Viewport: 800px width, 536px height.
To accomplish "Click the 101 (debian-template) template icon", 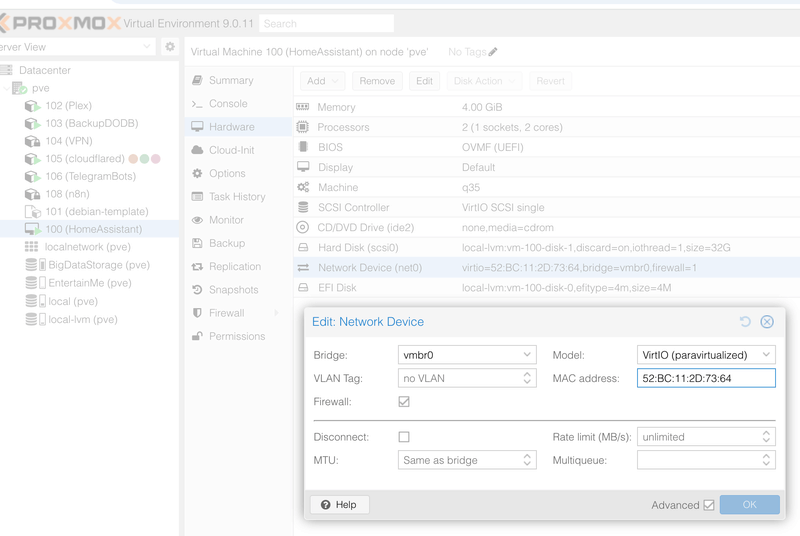I will pyautogui.click(x=33, y=212).
